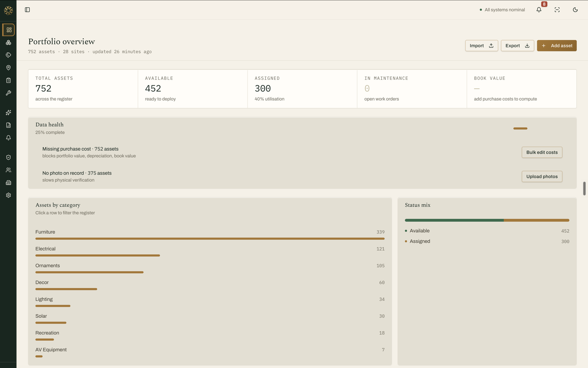
Task: Click the Furniture category bar
Action: 210,239
